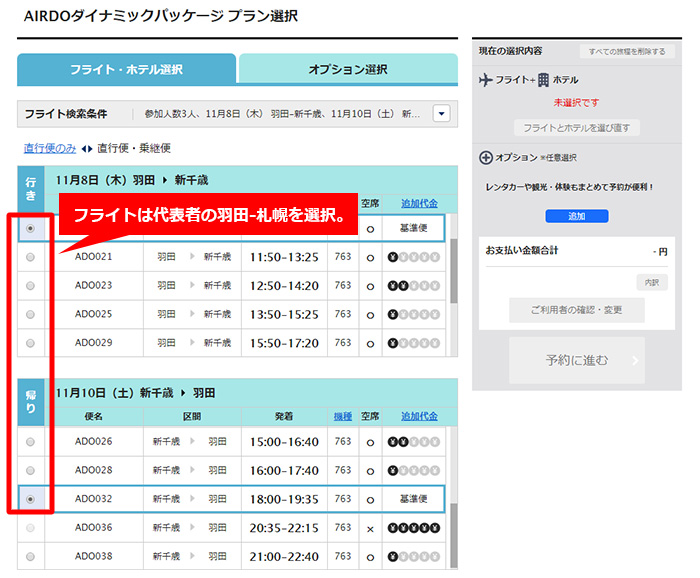
Task: Click the 11月8日（木）羽田 新千歳 heading
Action: click(x=132, y=180)
